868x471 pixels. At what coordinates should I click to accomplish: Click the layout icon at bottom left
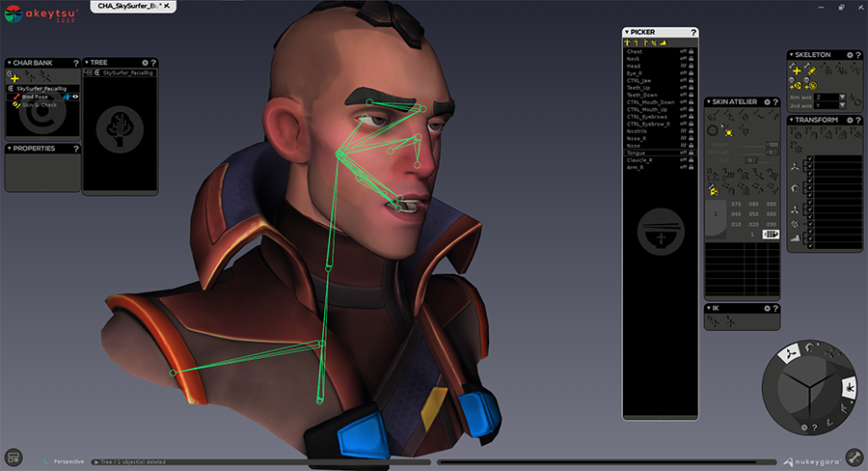click(14, 457)
